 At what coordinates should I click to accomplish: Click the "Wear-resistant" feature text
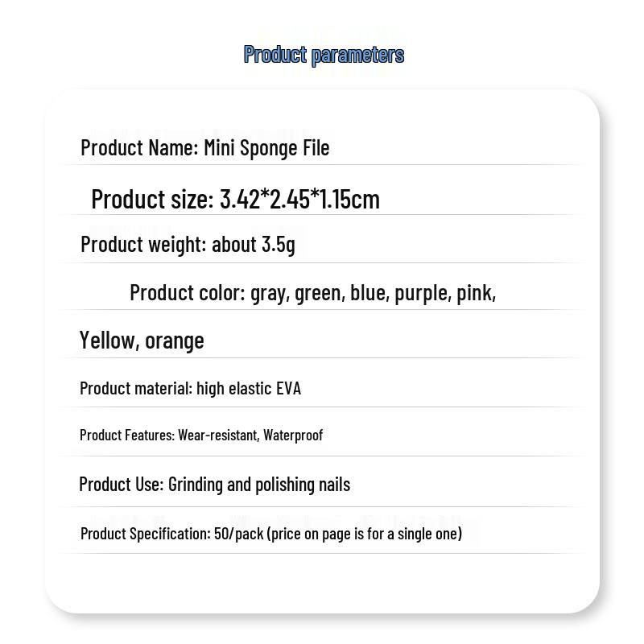click(218, 435)
